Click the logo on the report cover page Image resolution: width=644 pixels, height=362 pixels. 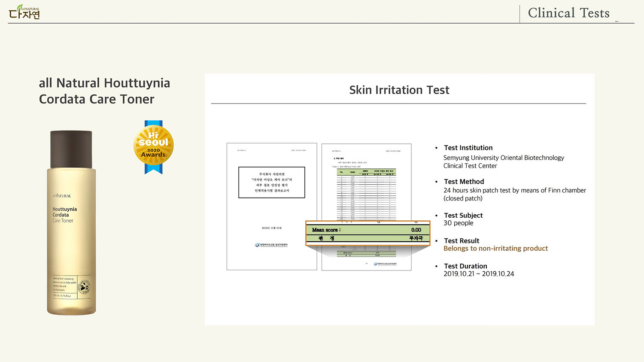(x=271, y=245)
